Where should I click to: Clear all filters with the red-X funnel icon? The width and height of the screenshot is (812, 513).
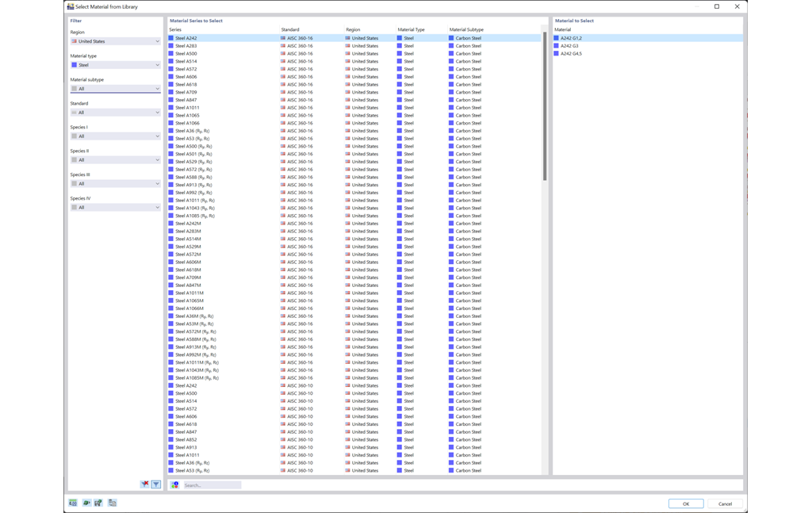[144, 484]
